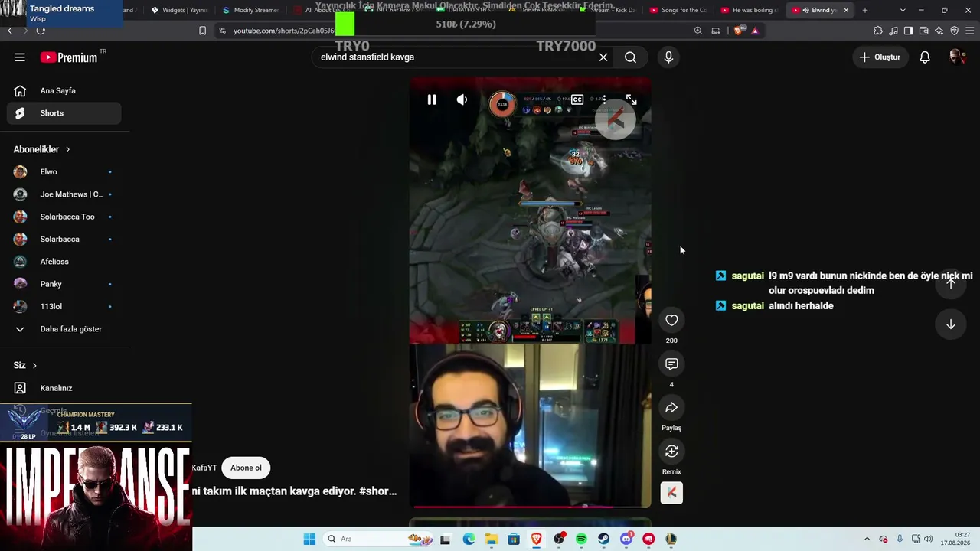The width and height of the screenshot is (980, 551).
Task: Open the Brave main menu
Action: pos(969,31)
